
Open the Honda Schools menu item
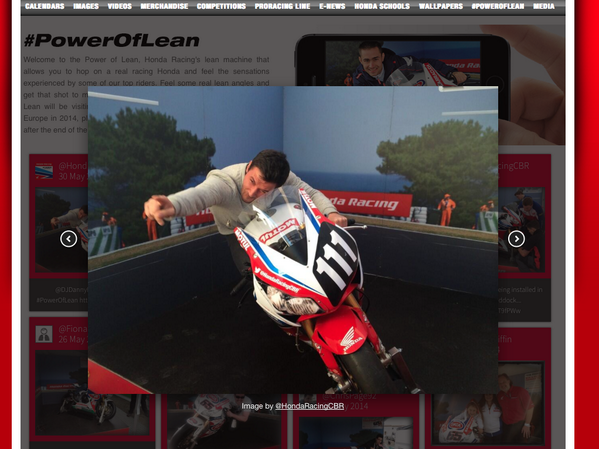click(x=382, y=6)
